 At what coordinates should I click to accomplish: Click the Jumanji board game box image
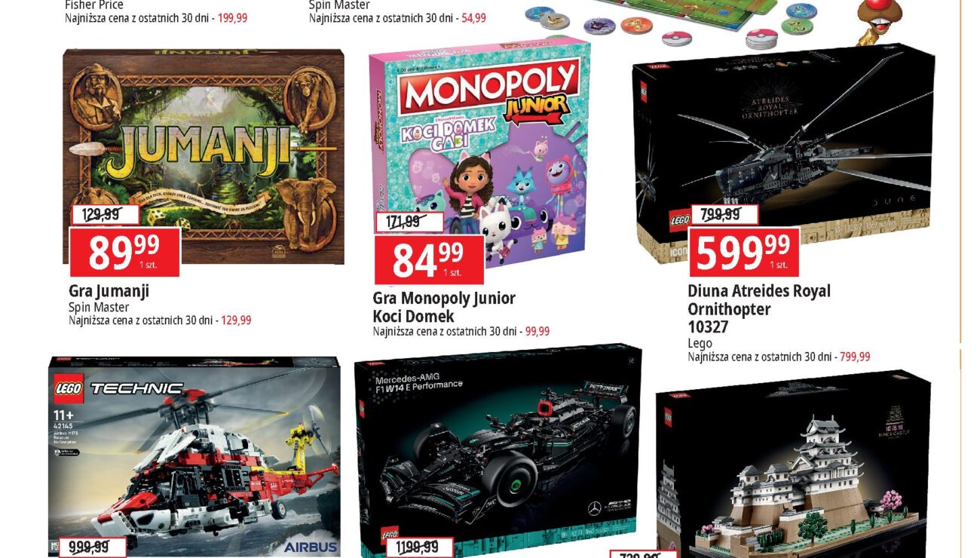coord(204,156)
